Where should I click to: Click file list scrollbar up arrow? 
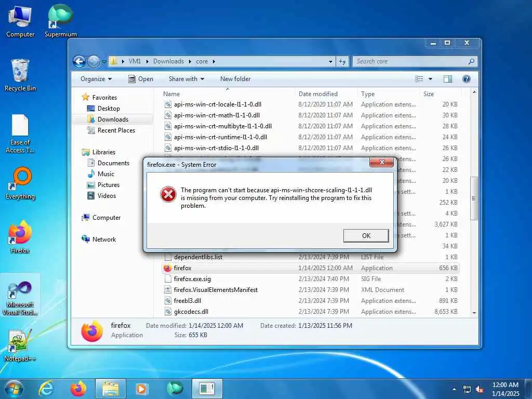click(x=474, y=92)
